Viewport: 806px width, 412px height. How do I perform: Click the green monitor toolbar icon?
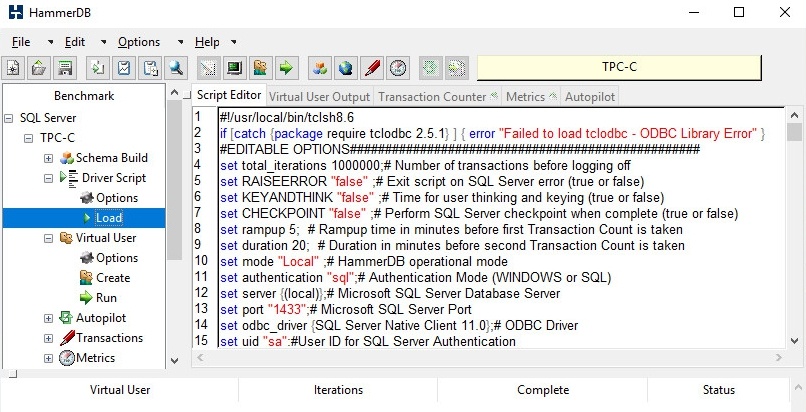pos(234,68)
